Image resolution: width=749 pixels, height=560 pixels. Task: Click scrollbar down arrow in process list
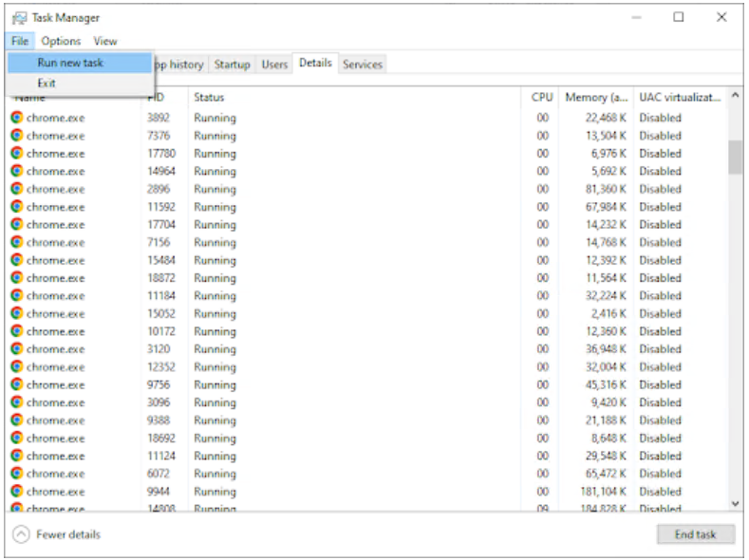(735, 503)
